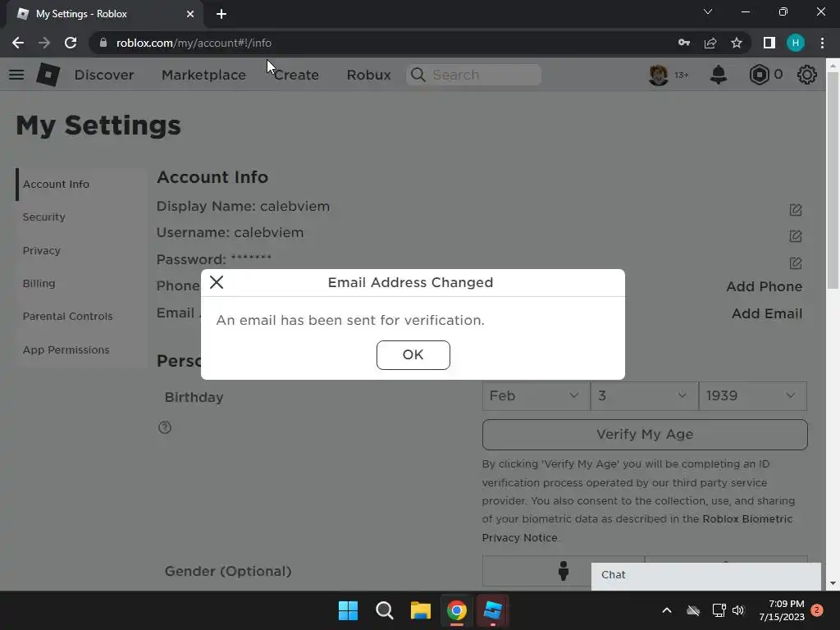840x630 pixels.
Task: Open the Windows Start menu
Action: 348,610
